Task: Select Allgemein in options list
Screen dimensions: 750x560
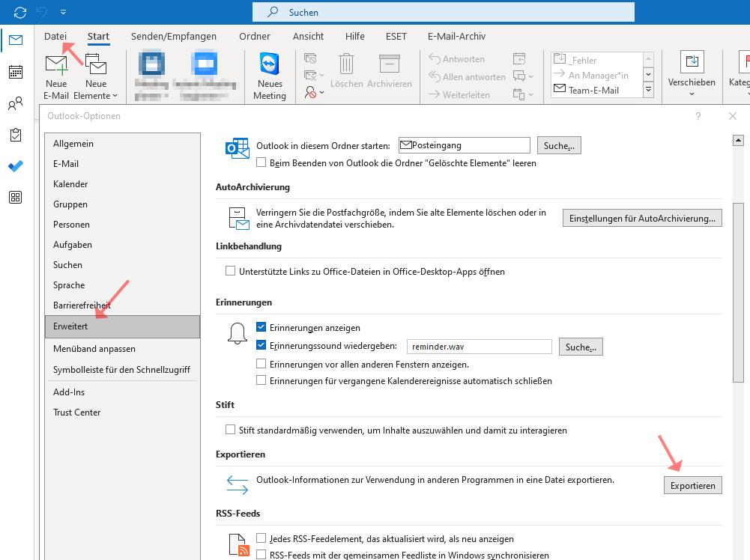Action: pos(122,143)
